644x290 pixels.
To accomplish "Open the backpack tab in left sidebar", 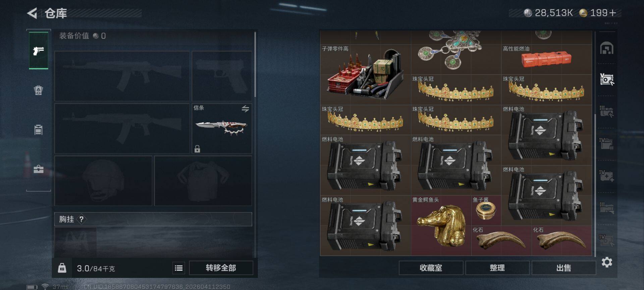I will [39, 90].
